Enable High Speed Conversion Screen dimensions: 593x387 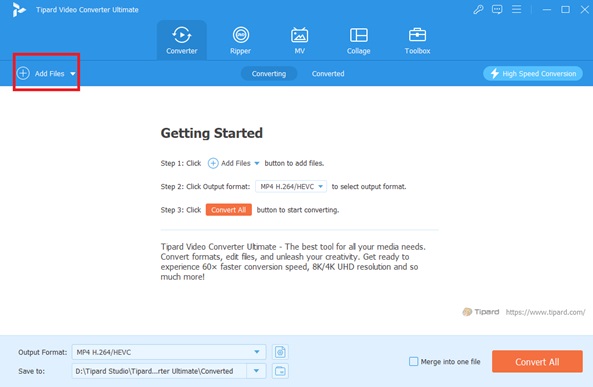[x=533, y=73]
